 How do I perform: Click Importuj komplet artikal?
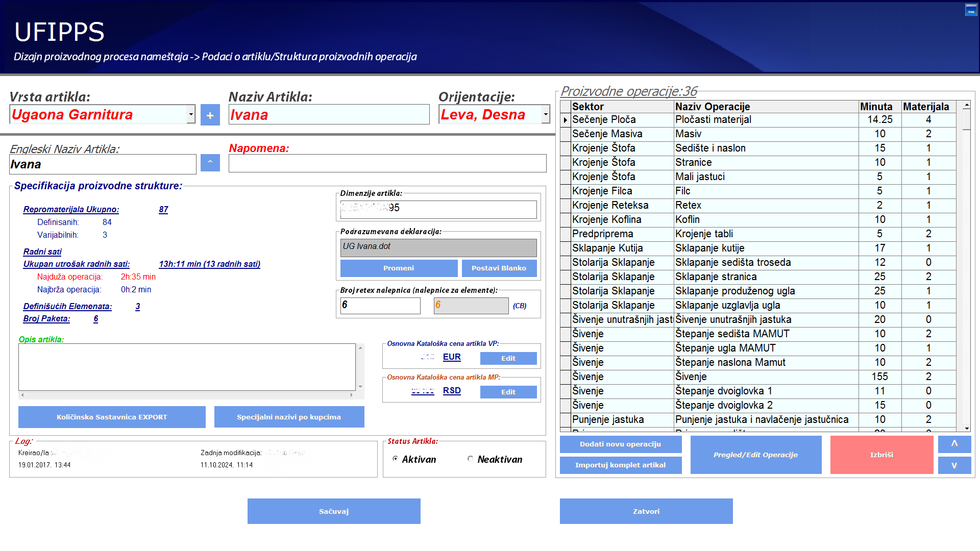coord(621,465)
